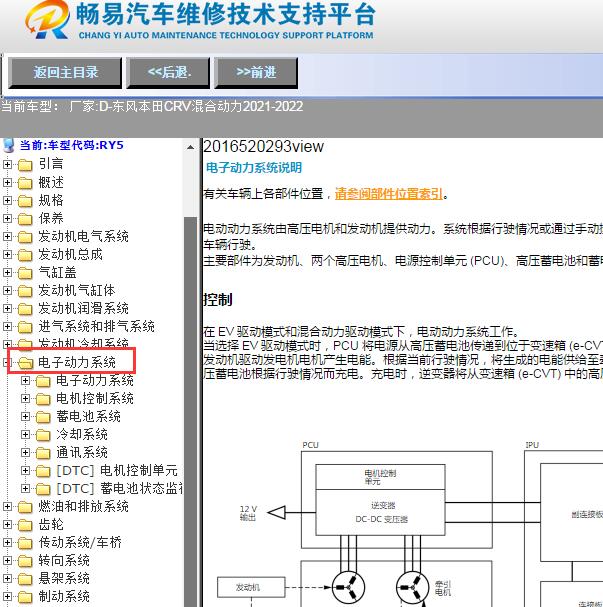This screenshot has height=607, width=603.
Task: Click the 齿轮 folder icon
Action: pyautogui.click(x=25, y=525)
